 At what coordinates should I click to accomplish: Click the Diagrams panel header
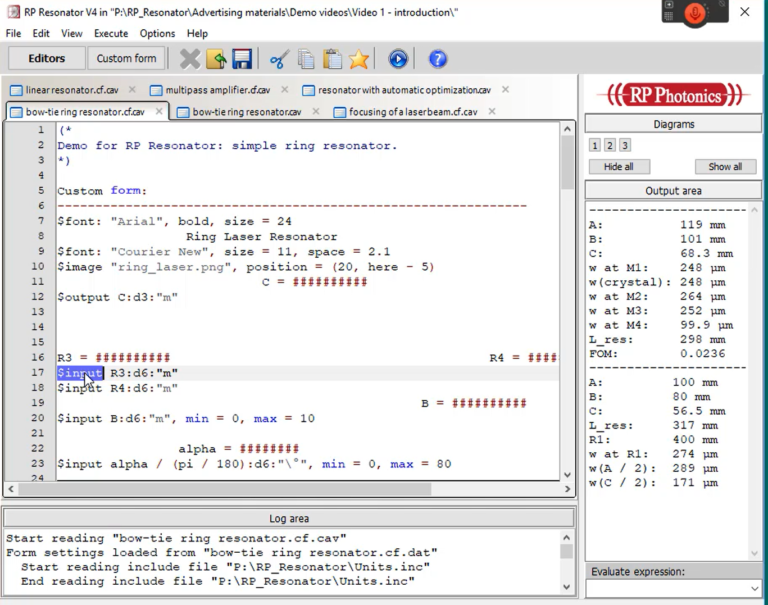[673, 124]
